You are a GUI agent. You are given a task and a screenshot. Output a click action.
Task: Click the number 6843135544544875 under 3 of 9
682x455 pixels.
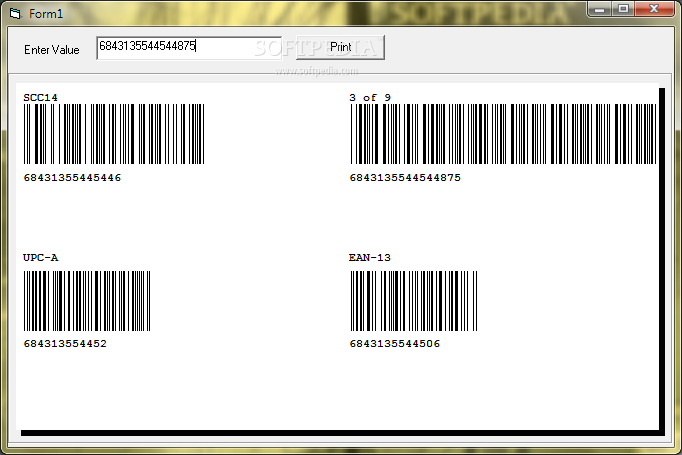tap(405, 177)
